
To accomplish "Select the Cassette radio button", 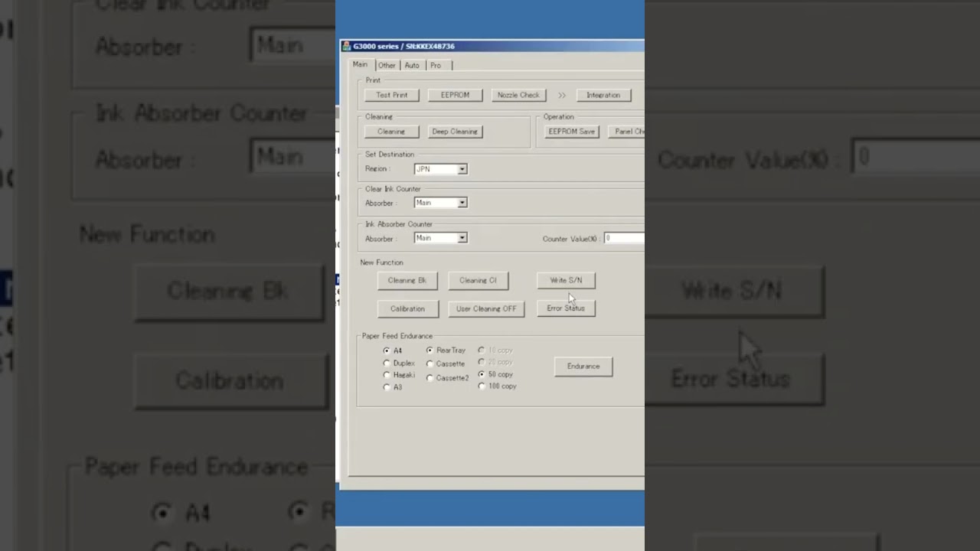I will (430, 364).
